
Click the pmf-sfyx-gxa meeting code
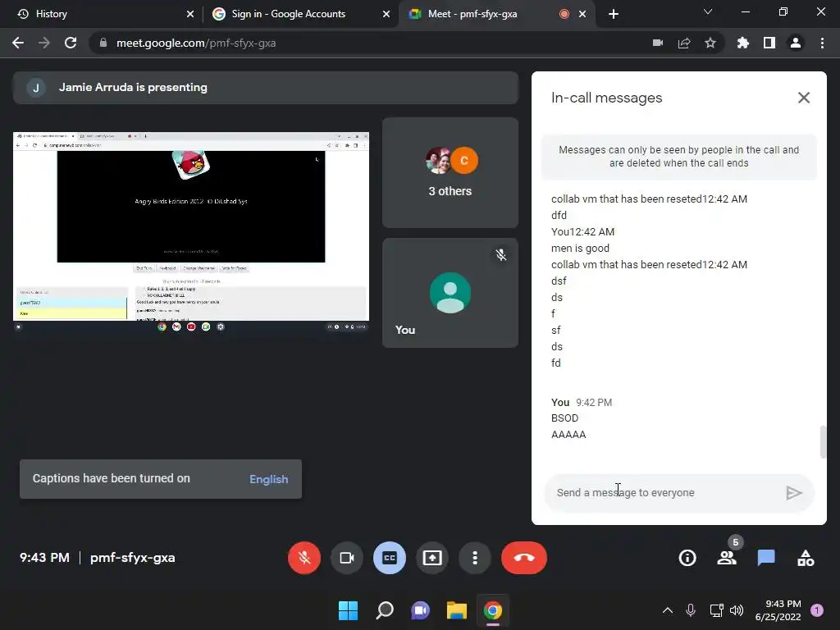coord(132,558)
